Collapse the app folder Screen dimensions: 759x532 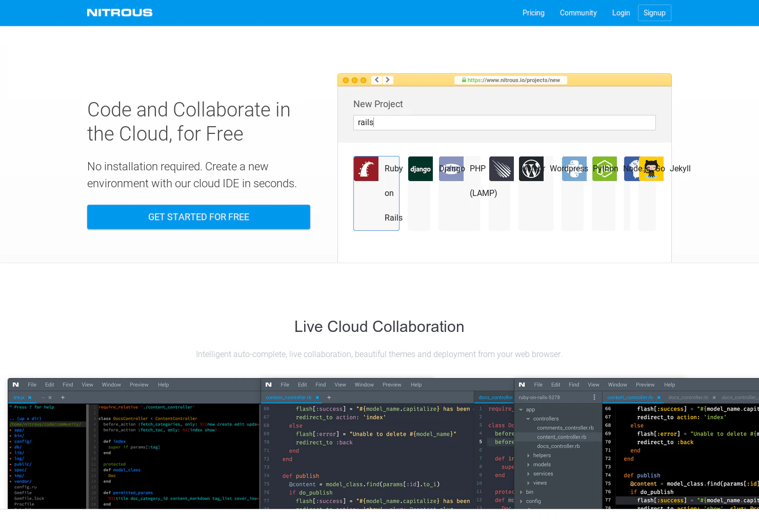pyautogui.click(x=521, y=410)
